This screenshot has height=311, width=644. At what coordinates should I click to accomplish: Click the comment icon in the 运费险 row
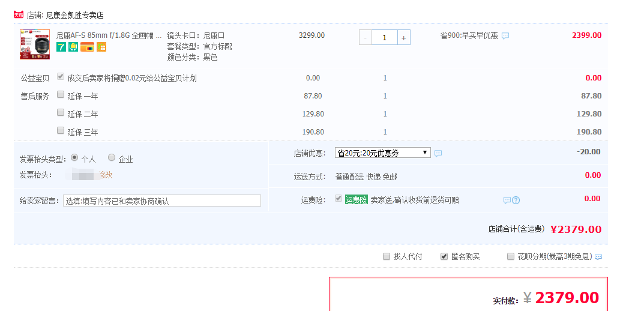tap(507, 201)
